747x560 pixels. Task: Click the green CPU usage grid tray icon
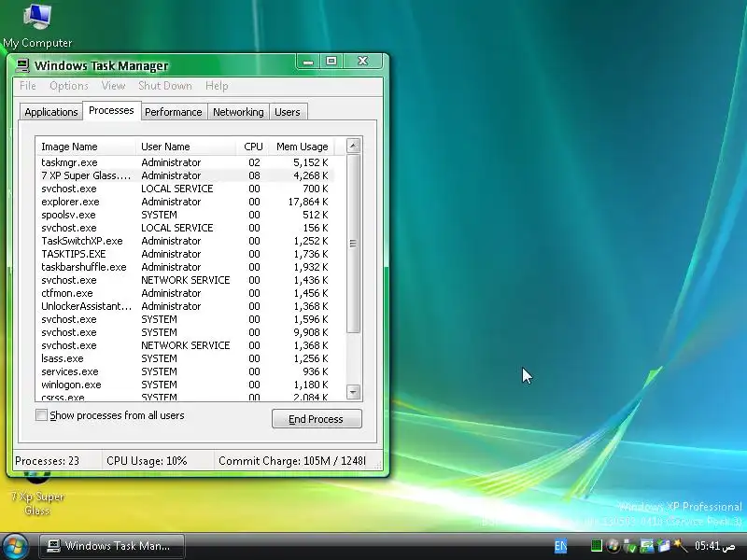597,546
